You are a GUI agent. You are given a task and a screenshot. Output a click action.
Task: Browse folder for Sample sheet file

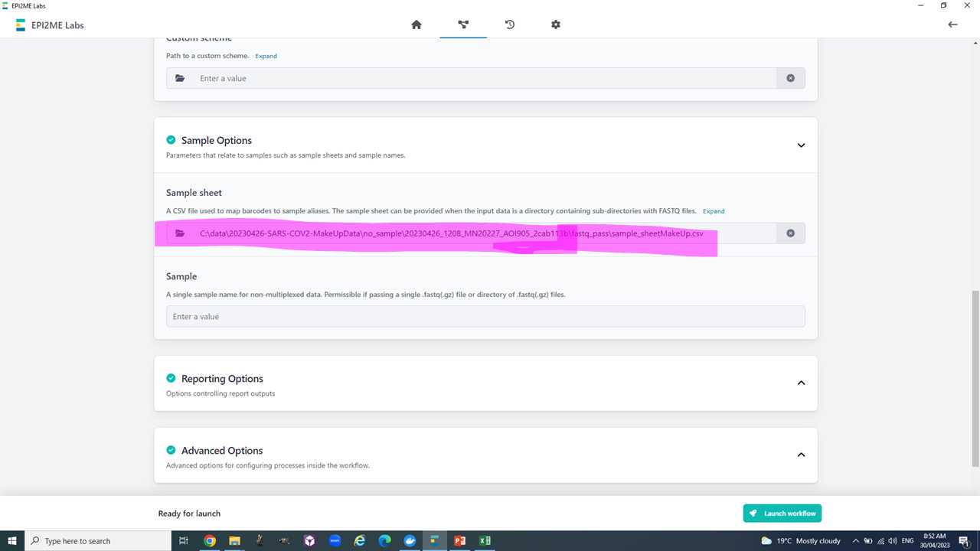[180, 233]
